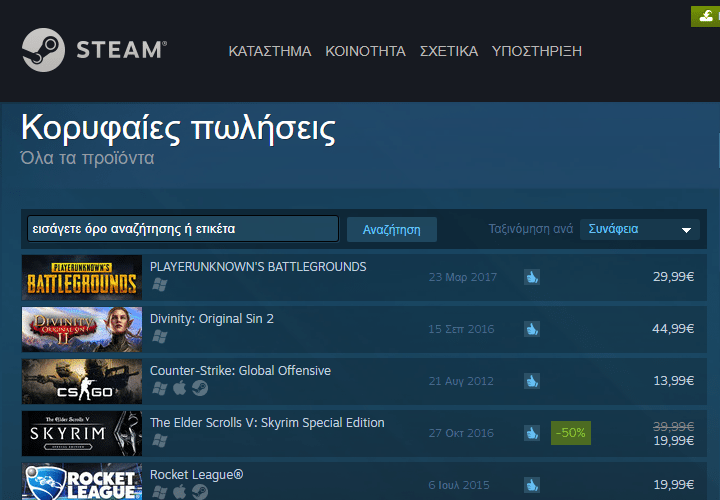
Task: Open the ΣΧΕΤΙΚΑ menu
Action: point(449,51)
